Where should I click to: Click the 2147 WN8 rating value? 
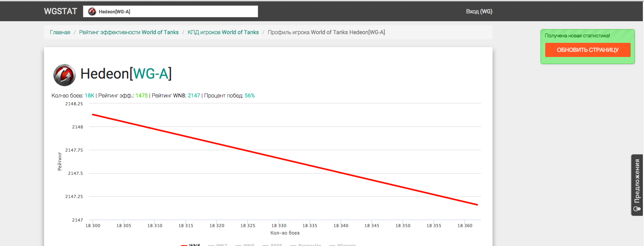194,95
